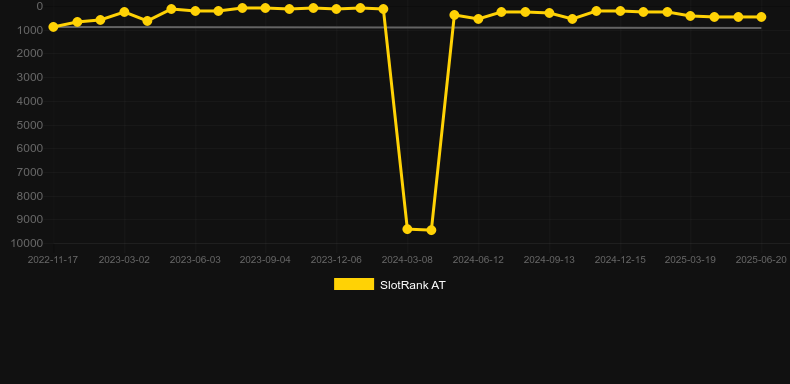
Task: Select the data point above 2024-09-13
Action: click(x=549, y=13)
